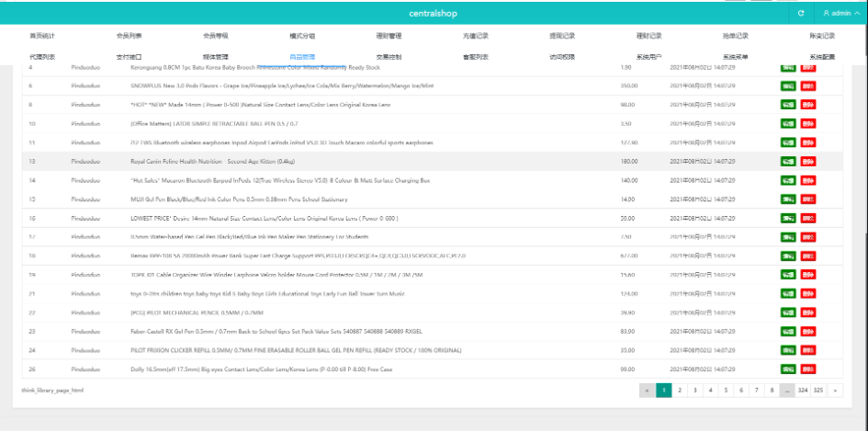Click green edit button for MUJI Gel Pen row
868x431 pixels.
coord(789,199)
